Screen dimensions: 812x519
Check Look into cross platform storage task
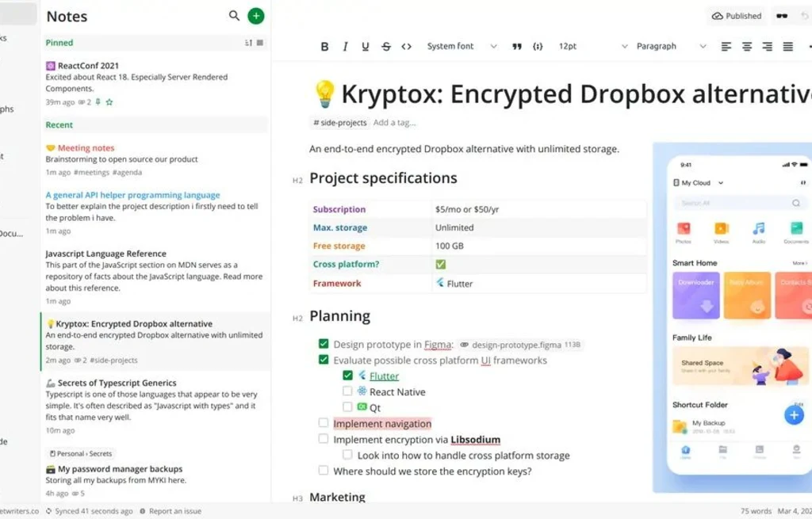[x=347, y=454]
